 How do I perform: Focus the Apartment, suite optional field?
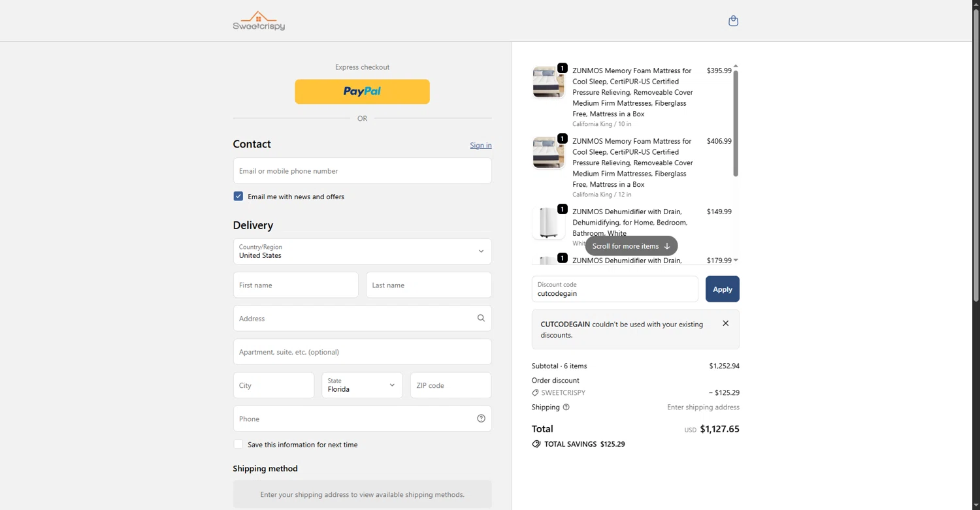coord(362,352)
